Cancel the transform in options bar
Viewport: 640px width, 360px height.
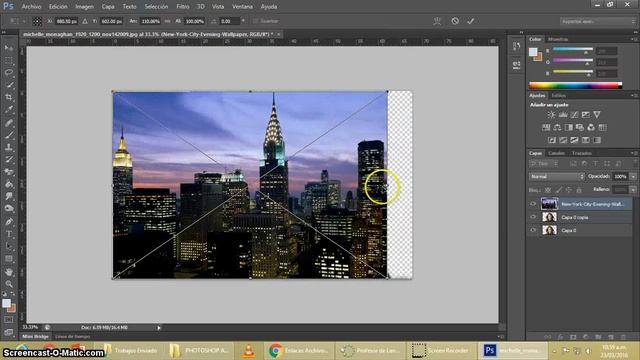click(455, 21)
